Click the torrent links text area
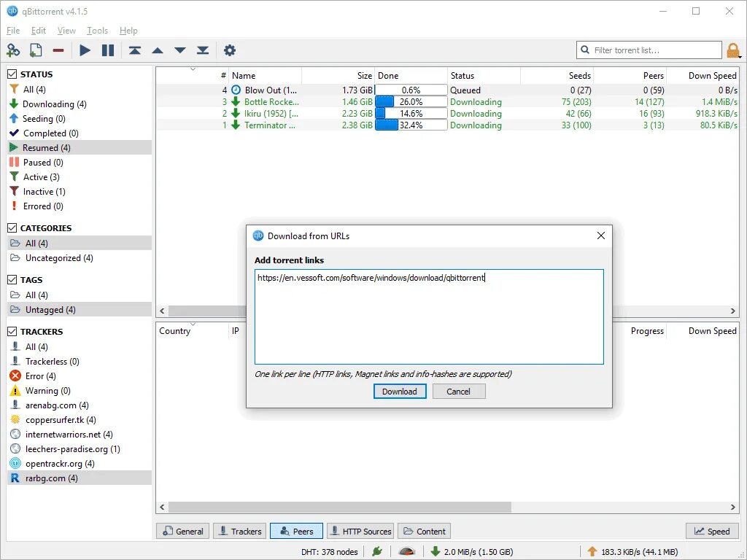The image size is (747, 560). tap(429, 317)
